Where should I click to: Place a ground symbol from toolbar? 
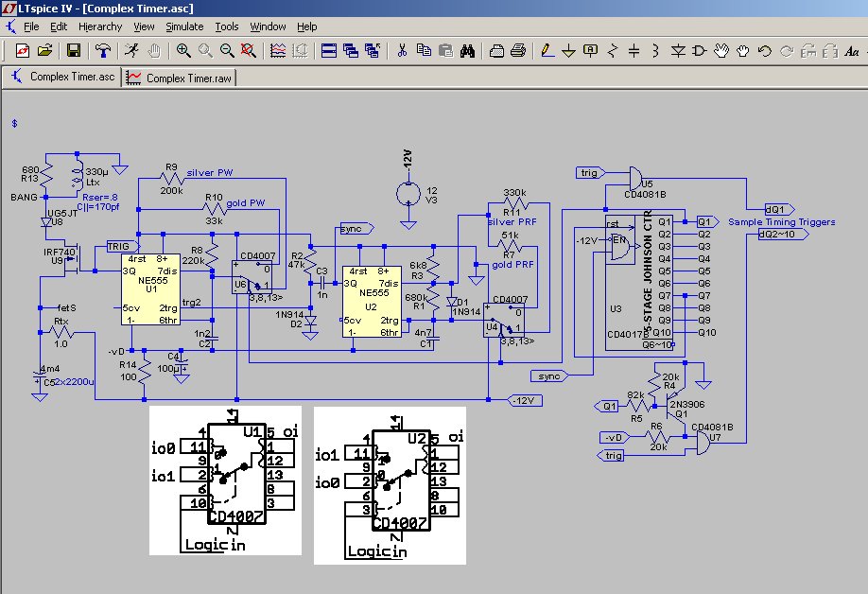point(569,51)
